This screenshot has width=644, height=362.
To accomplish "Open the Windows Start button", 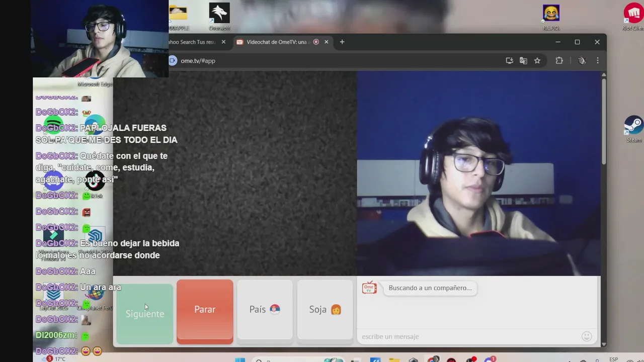I will (x=240, y=359).
